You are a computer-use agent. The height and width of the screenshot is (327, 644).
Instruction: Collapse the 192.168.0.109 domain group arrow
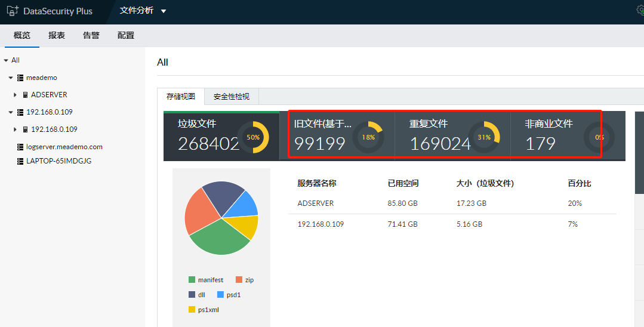[11, 112]
